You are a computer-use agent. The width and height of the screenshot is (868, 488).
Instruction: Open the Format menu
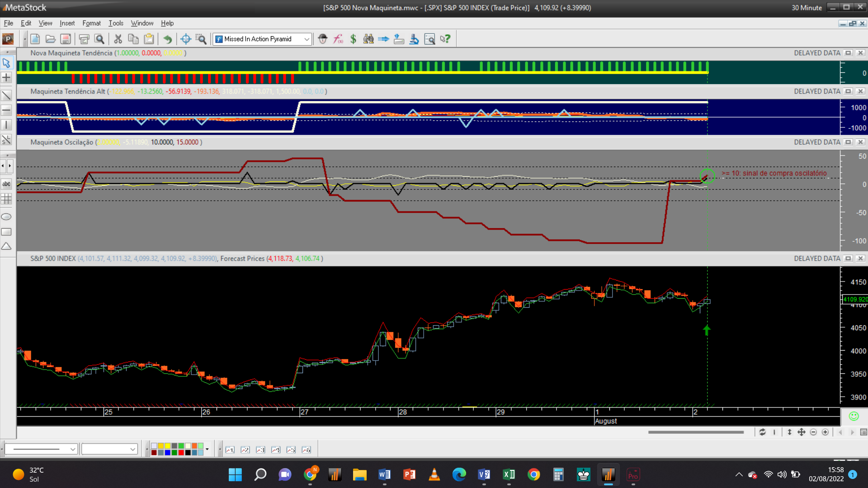[91, 23]
